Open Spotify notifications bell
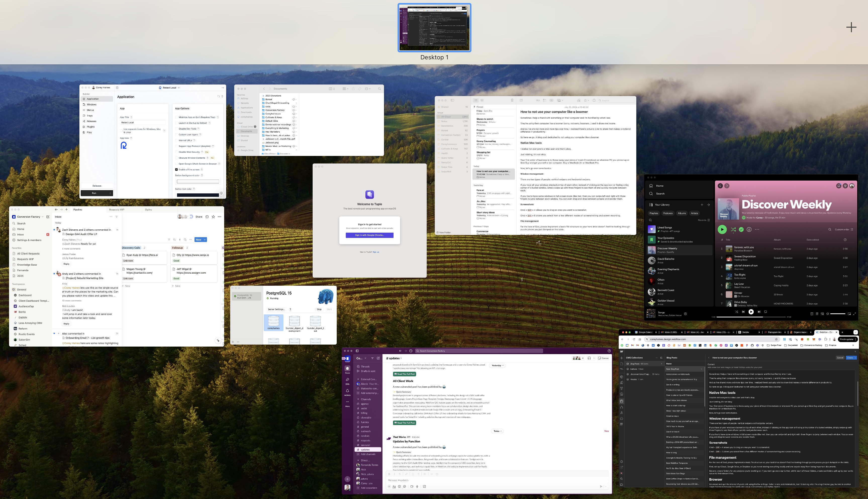 [x=839, y=186]
